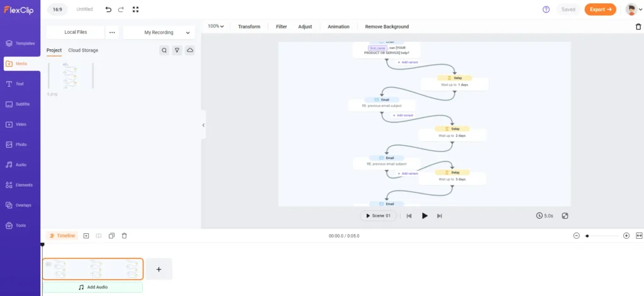Delete selected canvas element with trash icon

pos(638,26)
